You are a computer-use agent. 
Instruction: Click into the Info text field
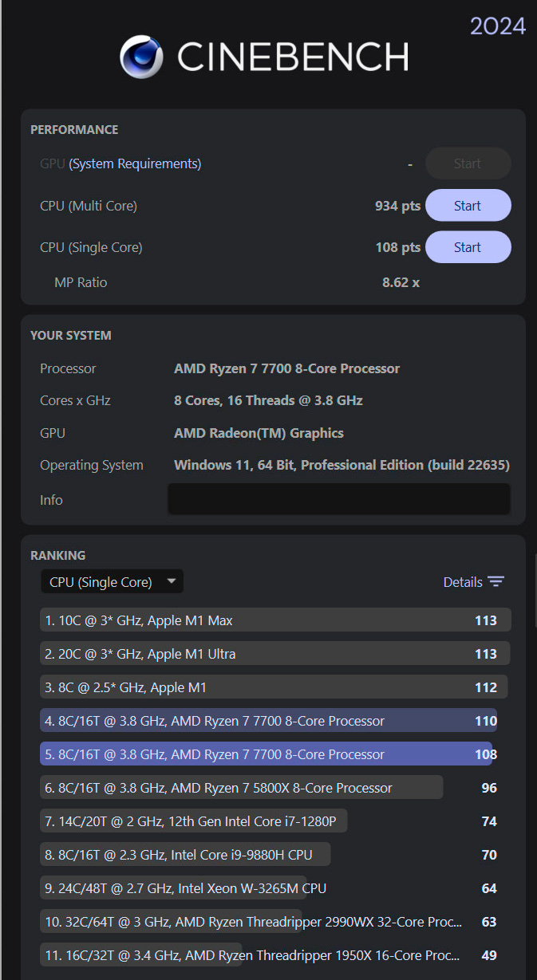pos(338,500)
